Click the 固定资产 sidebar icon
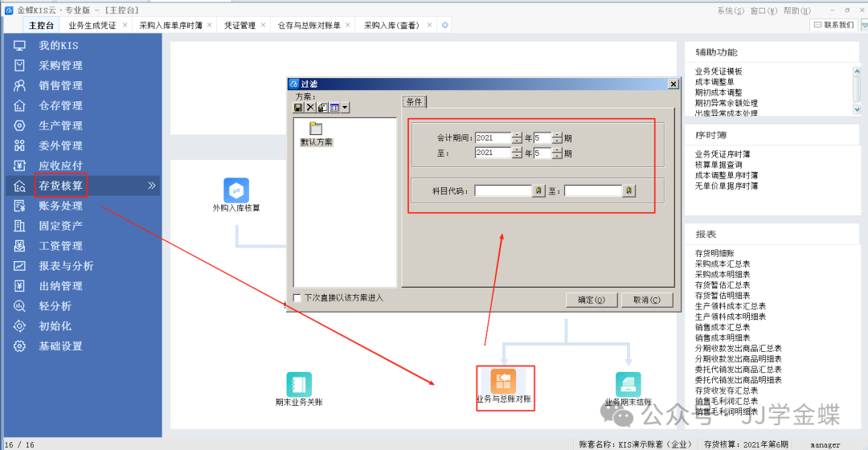Screen dimensions: 868x450 (x=19, y=226)
